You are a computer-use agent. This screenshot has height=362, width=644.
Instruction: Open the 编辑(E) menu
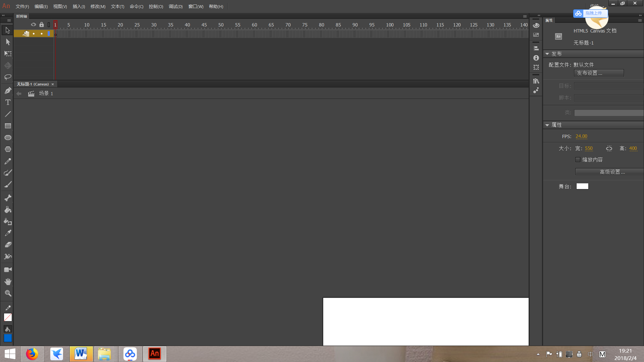pos(41,7)
